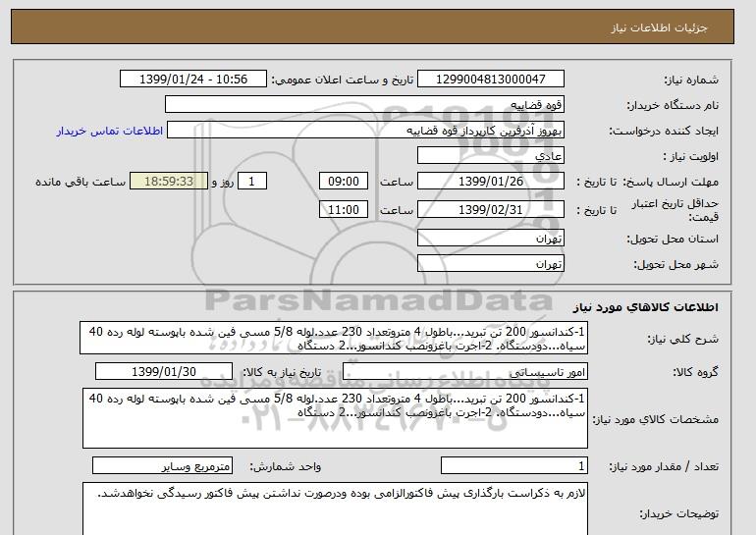The image size is (756, 535).
Task: Click remaining time countdown 18:59:33
Action: (x=169, y=182)
